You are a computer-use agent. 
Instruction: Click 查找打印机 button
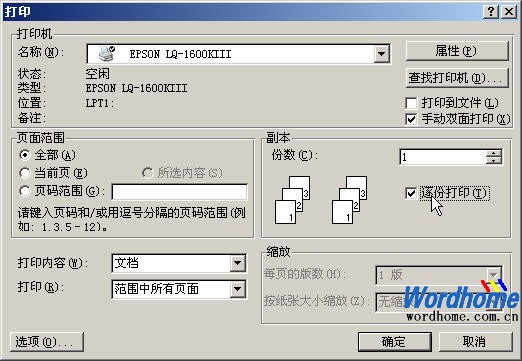pos(457,78)
